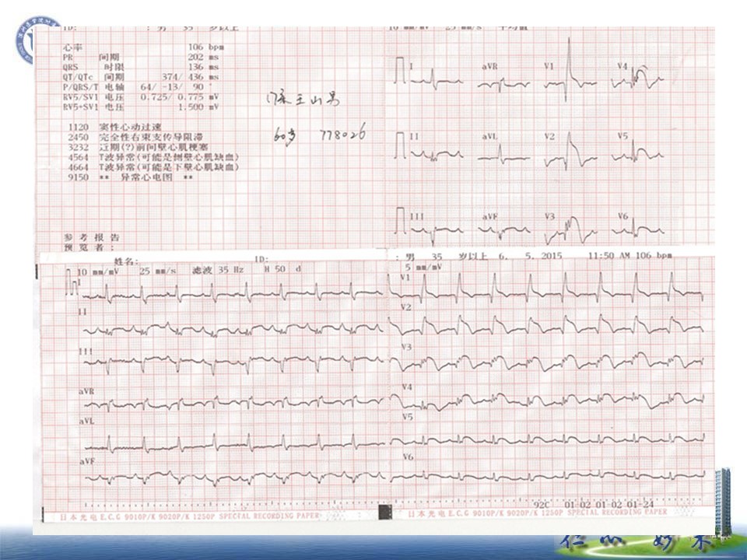Click the V4 label on the rhythm strip
Screen dimensions: 747x560
tap(407, 387)
